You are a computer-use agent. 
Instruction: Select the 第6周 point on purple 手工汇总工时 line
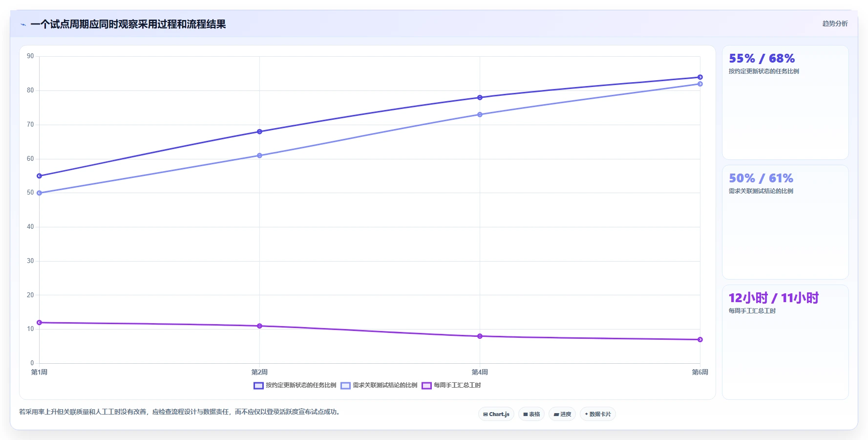click(x=700, y=340)
